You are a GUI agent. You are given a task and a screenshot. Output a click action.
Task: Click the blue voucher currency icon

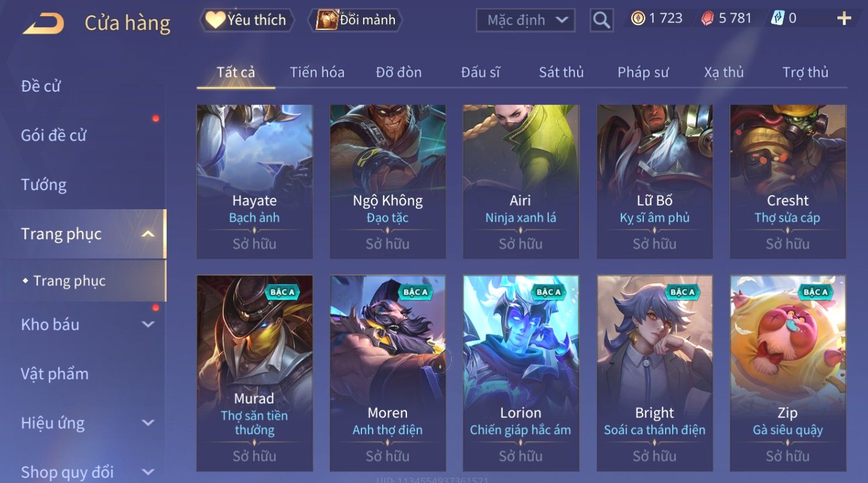click(x=778, y=18)
